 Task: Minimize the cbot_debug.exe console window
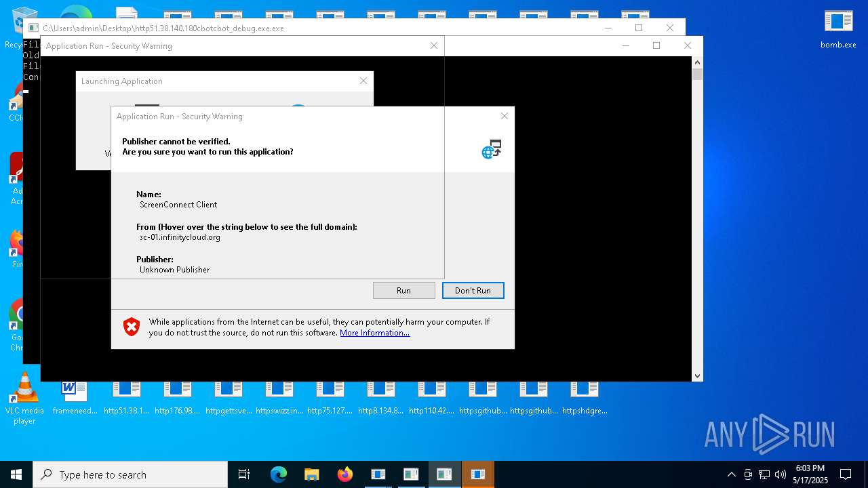click(x=608, y=28)
